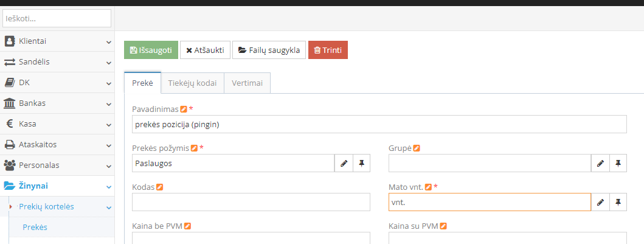Click the pencil icon beside Mato vnt.

pyautogui.click(x=600, y=203)
